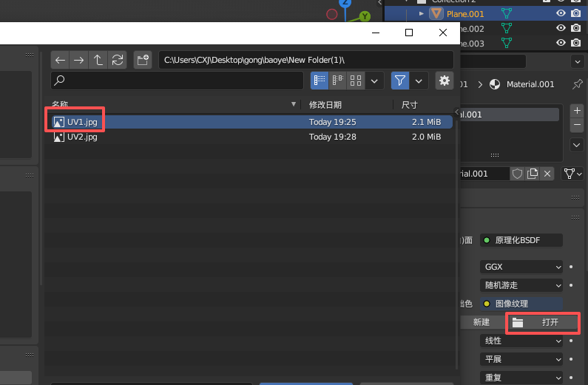This screenshot has height=385, width=588.
Task: Open file browser settings gear
Action: click(444, 81)
